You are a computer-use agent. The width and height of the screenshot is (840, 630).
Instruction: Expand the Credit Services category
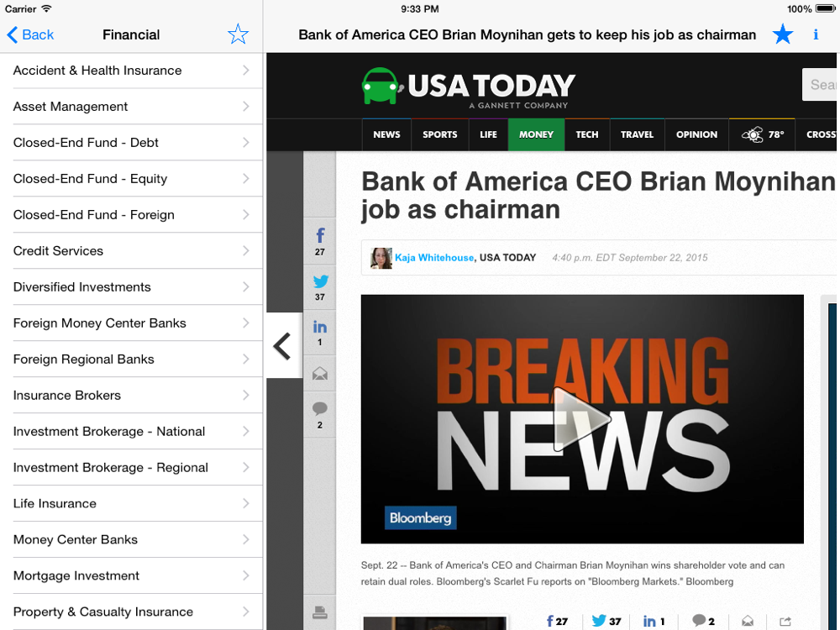coord(131,250)
